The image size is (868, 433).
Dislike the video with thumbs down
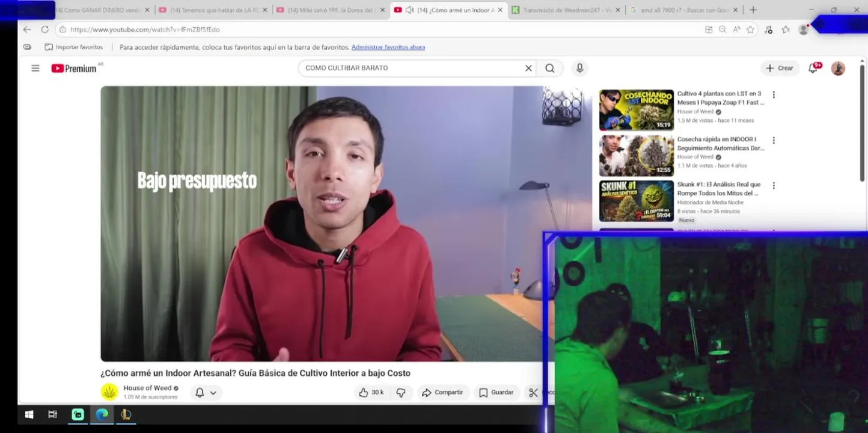[401, 393]
